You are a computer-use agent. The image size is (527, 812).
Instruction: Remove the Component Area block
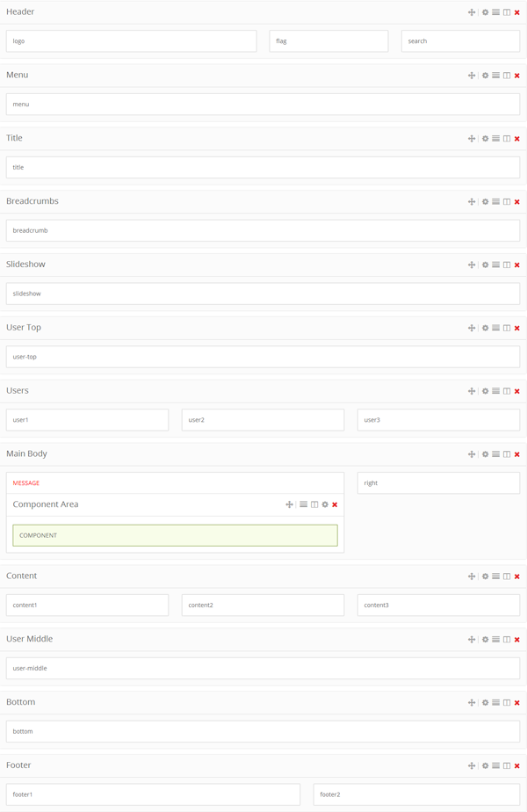coord(335,505)
